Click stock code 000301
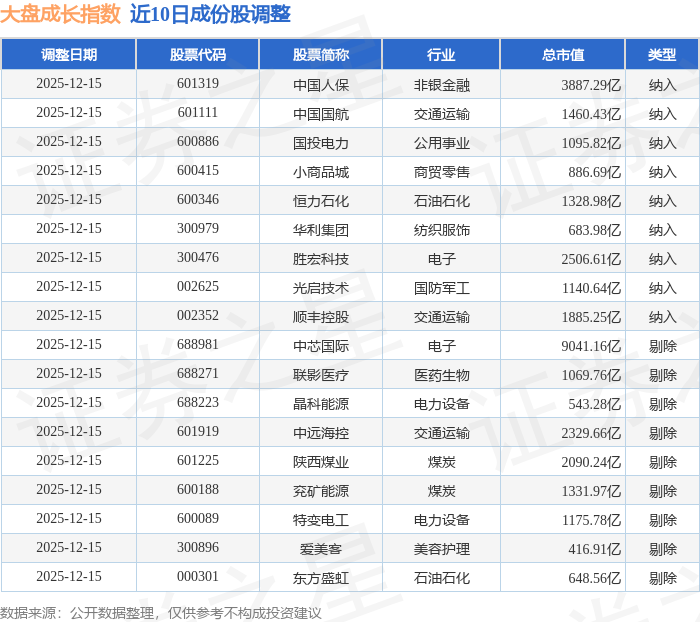Screen dimensions: 700x622 [x=198, y=577]
